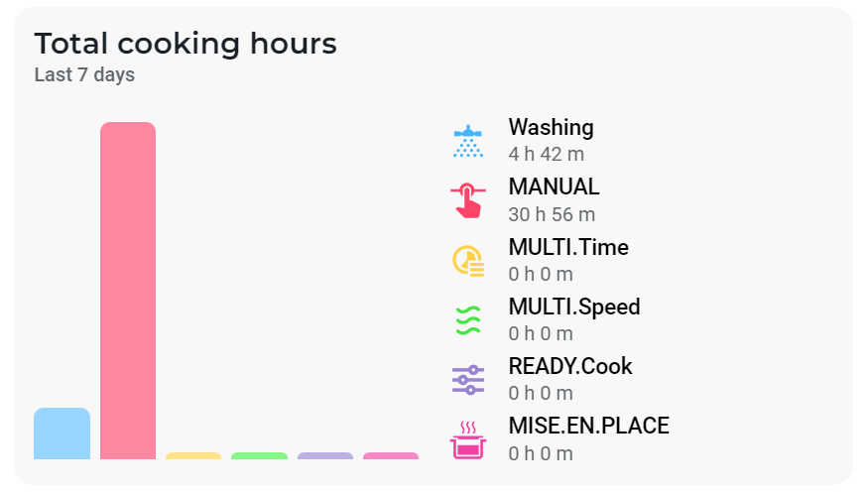This screenshot has width=868, height=496.
Task: Click the small green MULTI.Speed bar
Action: (x=259, y=456)
